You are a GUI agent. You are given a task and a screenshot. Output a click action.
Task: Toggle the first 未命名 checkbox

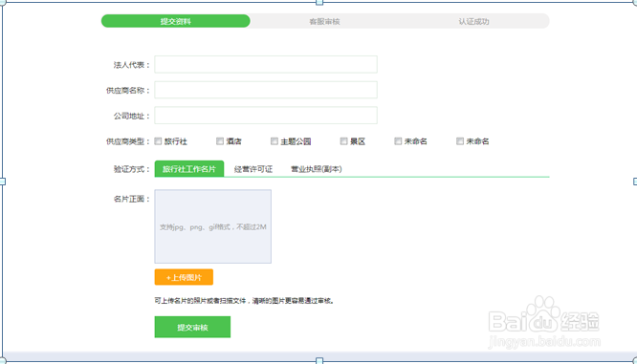(x=398, y=141)
